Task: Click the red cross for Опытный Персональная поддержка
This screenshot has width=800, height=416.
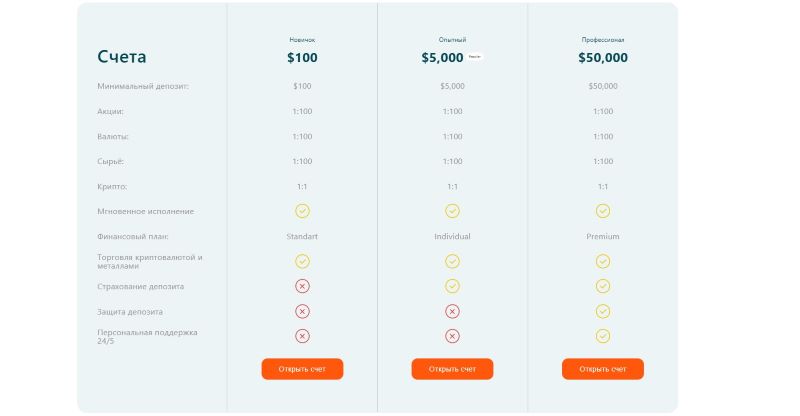Action: (452, 336)
